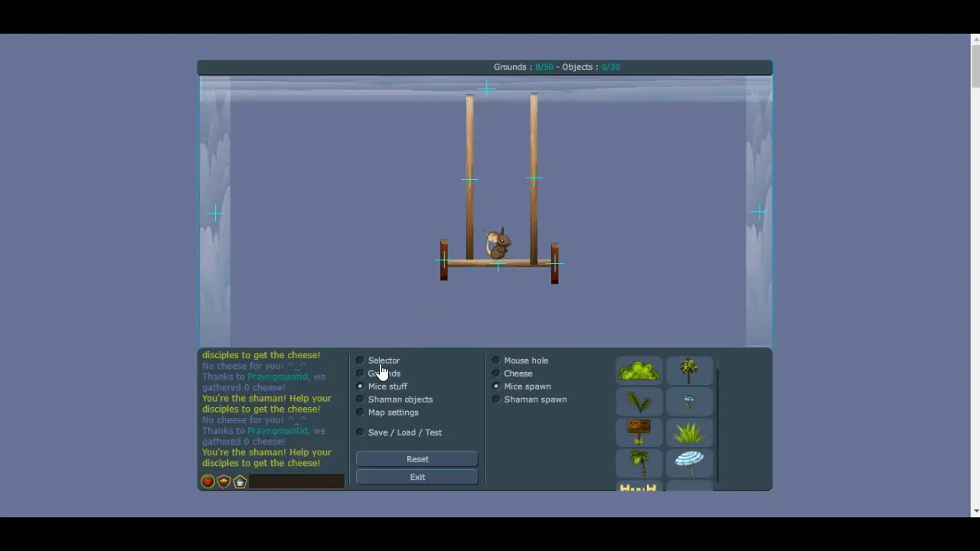Select the Save / Load / Test option
Image resolution: width=980 pixels, height=551 pixels.
click(360, 432)
